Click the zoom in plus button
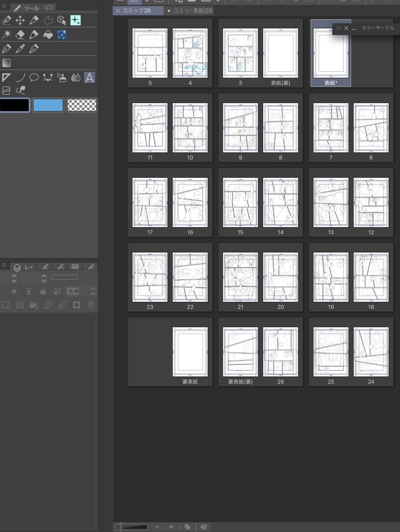400x532 pixels. (171, 527)
